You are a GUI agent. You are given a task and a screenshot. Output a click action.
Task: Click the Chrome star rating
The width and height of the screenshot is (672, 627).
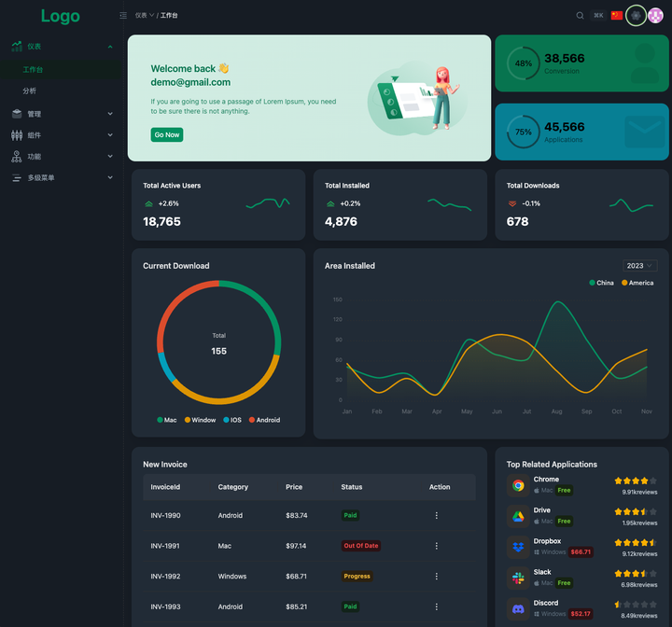pos(636,481)
